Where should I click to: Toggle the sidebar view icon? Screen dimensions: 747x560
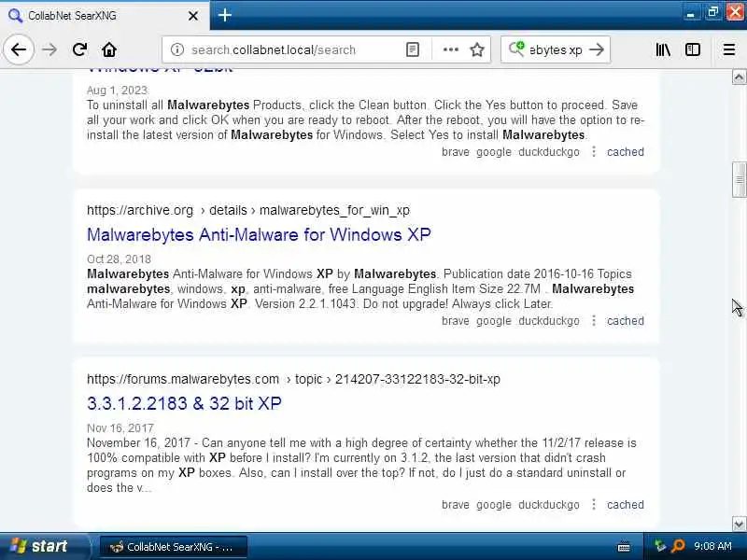[692, 49]
